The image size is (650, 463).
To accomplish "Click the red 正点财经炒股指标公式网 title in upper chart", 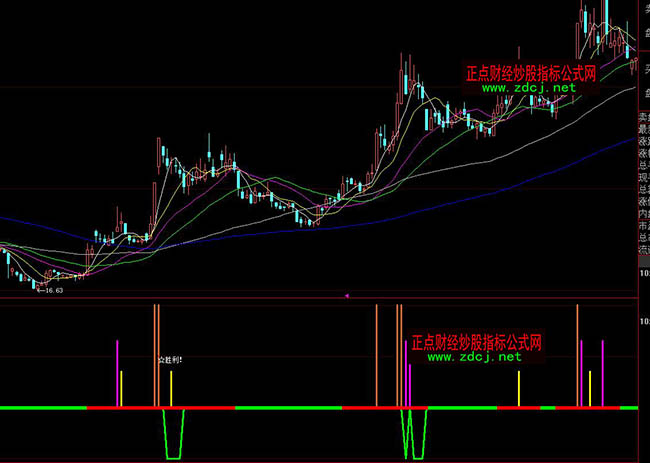I will [x=530, y=73].
